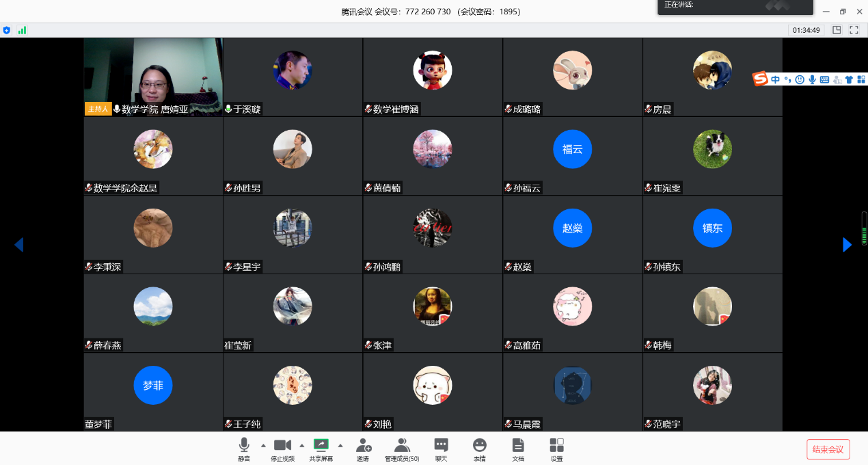
Task: Start 共享屏幕 screen sharing
Action: point(321,449)
